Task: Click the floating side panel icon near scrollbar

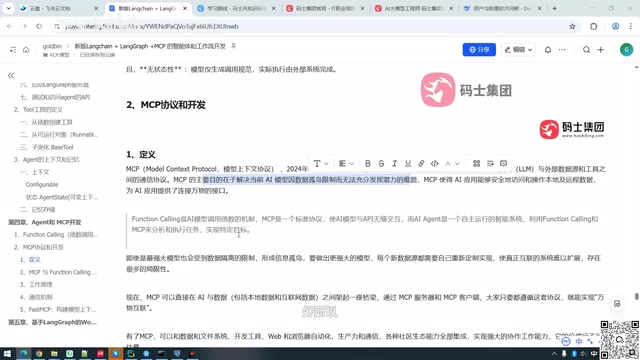Action: [x=617, y=304]
